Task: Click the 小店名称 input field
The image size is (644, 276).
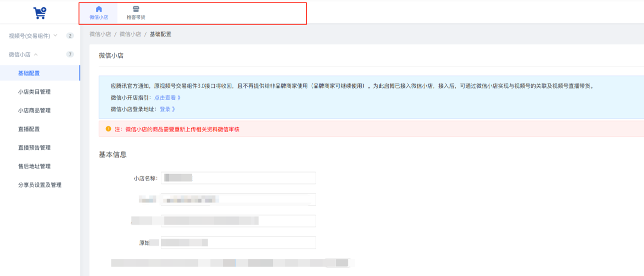Action: pos(238,178)
